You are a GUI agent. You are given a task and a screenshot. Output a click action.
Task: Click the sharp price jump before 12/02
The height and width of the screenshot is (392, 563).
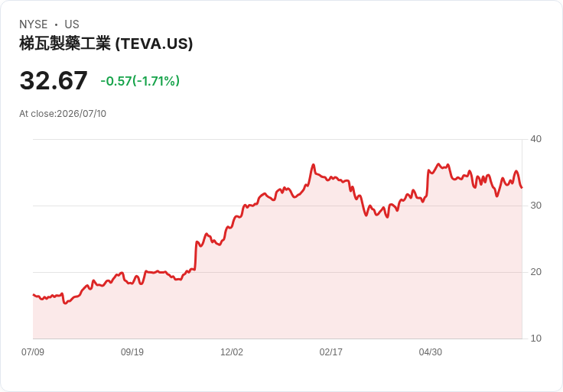point(196,255)
